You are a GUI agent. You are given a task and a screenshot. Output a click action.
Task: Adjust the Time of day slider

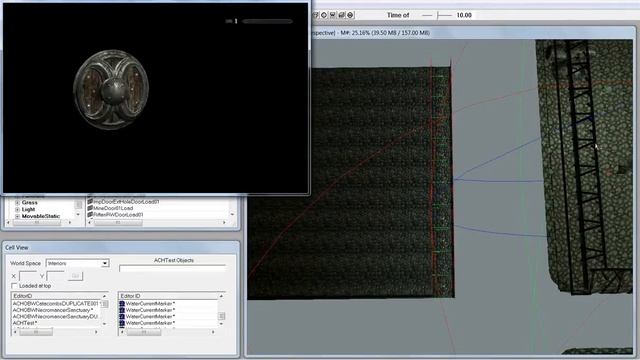437,15
